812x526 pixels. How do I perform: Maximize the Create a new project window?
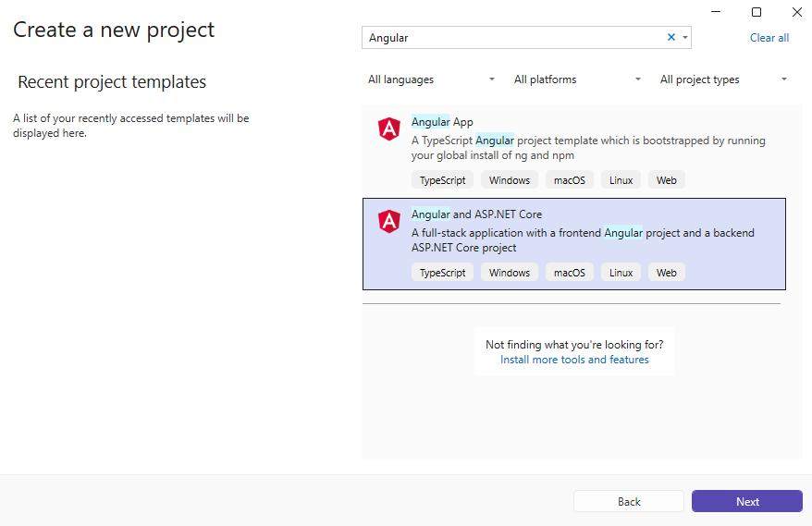click(x=757, y=12)
